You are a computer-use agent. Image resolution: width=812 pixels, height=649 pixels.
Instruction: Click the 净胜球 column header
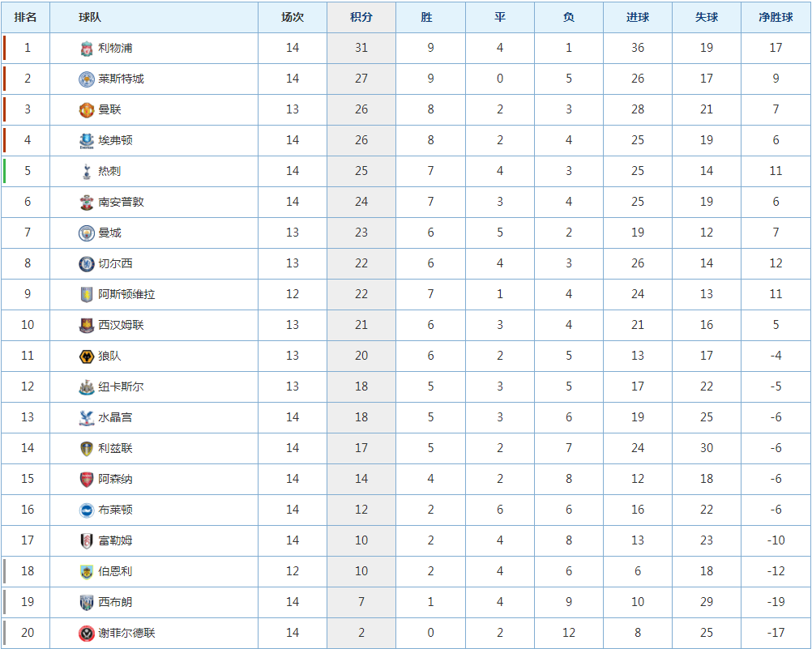tap(776, 17)
